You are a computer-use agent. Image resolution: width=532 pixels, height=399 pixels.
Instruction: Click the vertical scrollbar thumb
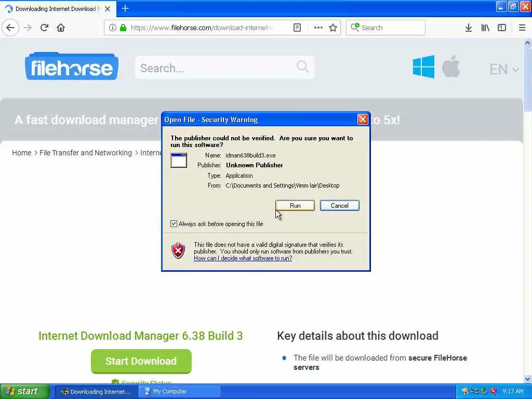point(527,79)
